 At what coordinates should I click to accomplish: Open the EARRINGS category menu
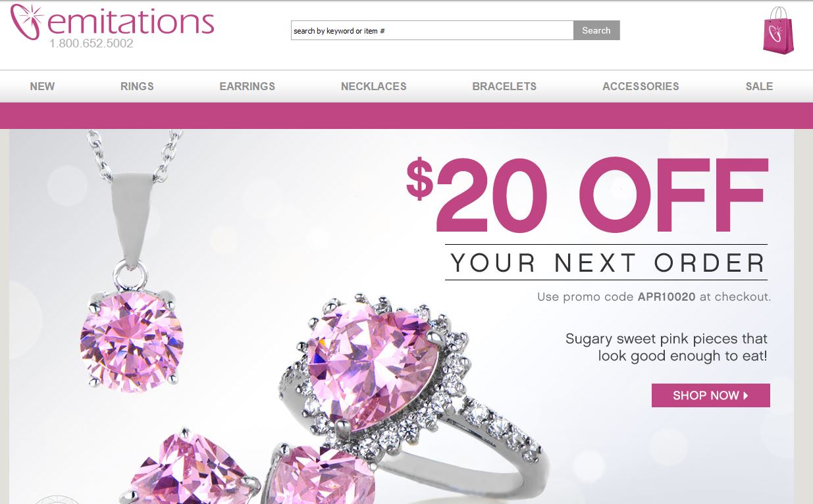tap(248, 86)
